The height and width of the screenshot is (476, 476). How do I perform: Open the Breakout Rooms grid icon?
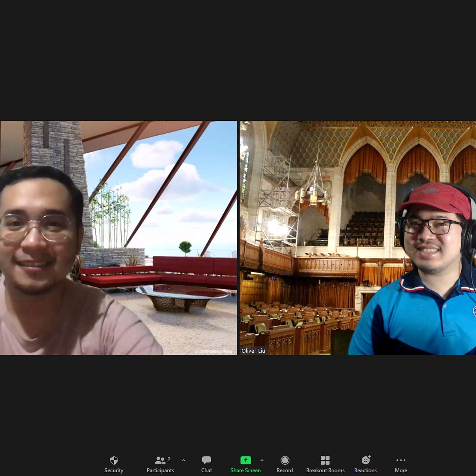tap(325, 460)
